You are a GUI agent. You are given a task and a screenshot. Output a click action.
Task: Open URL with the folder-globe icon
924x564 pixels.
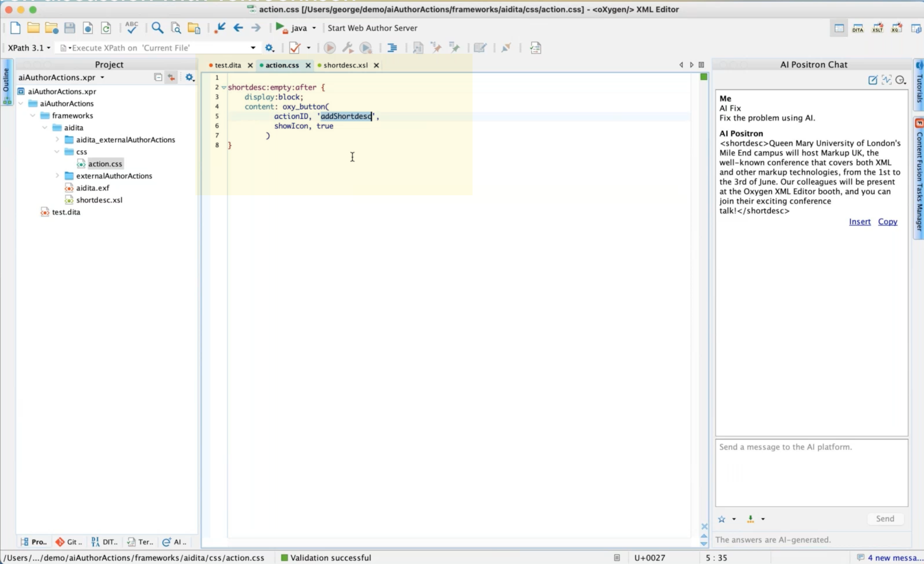click(51, 28)
